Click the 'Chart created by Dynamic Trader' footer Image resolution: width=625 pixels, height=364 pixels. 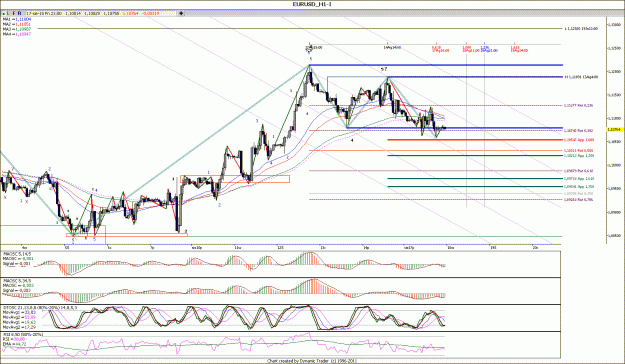312,361
